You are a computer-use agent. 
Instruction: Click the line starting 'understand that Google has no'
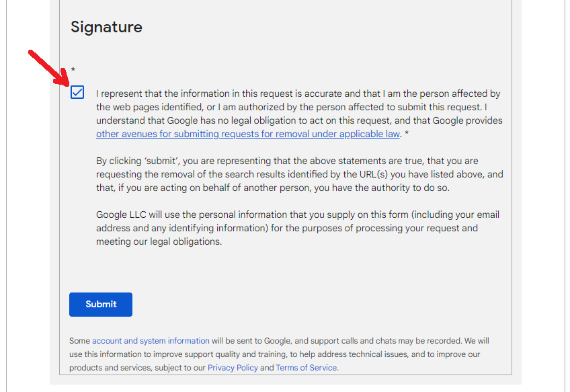tap(299, 120)
